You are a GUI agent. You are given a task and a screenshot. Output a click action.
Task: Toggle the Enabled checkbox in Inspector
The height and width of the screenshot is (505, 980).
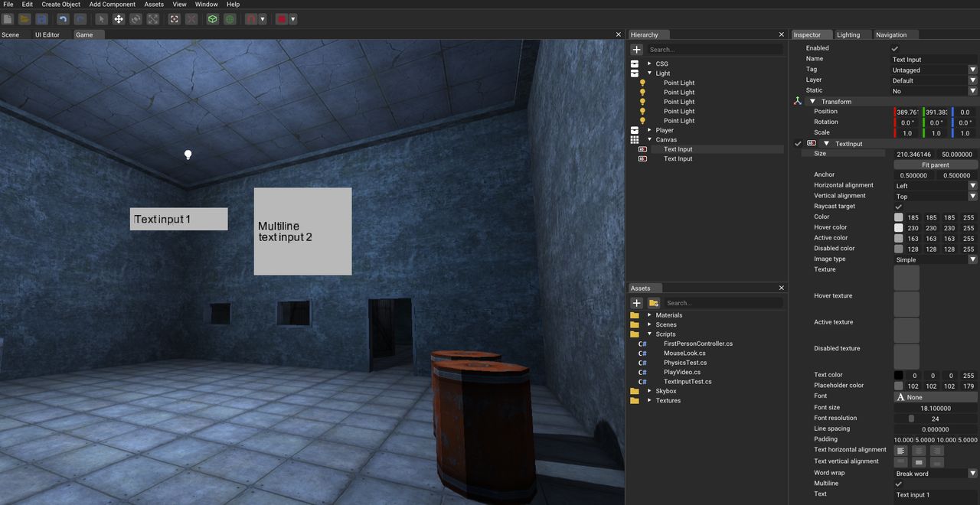tap(895, 48)
